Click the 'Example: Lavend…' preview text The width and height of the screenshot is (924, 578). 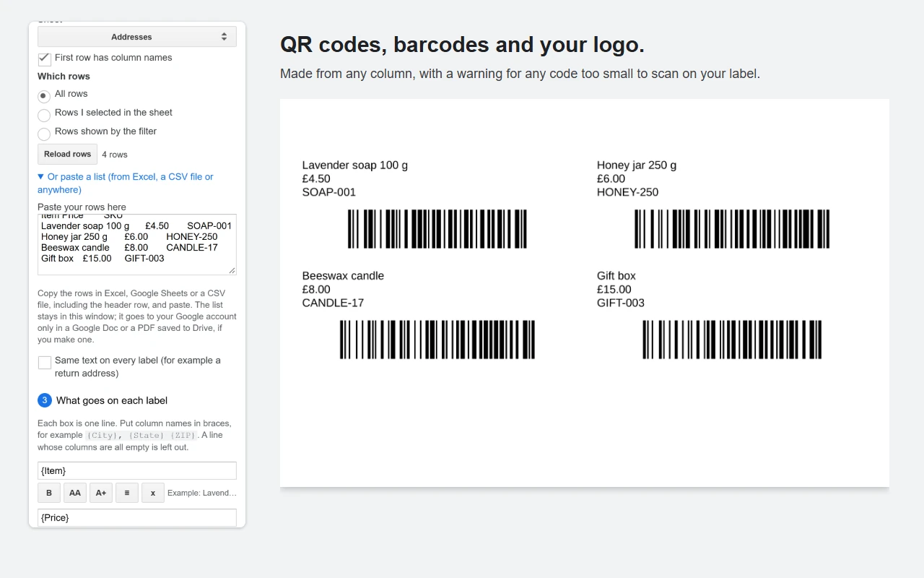coord(202,493)
